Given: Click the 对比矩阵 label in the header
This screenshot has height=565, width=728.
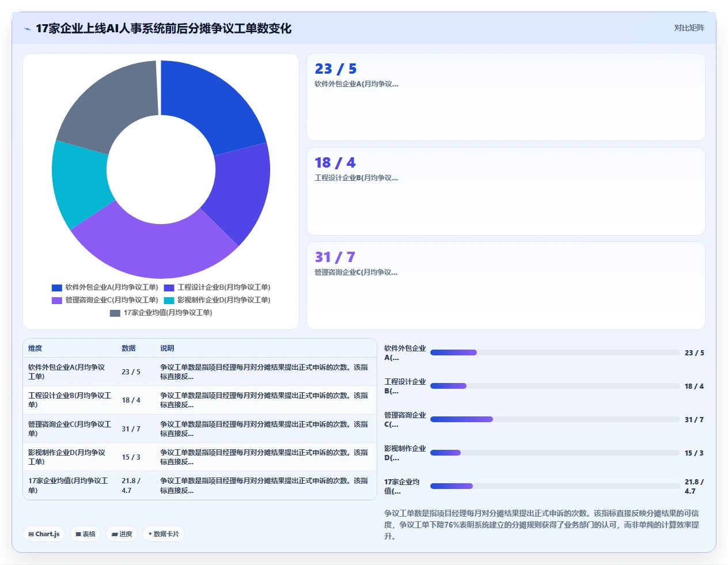Looking at the screenshot, I should (689, 28).
